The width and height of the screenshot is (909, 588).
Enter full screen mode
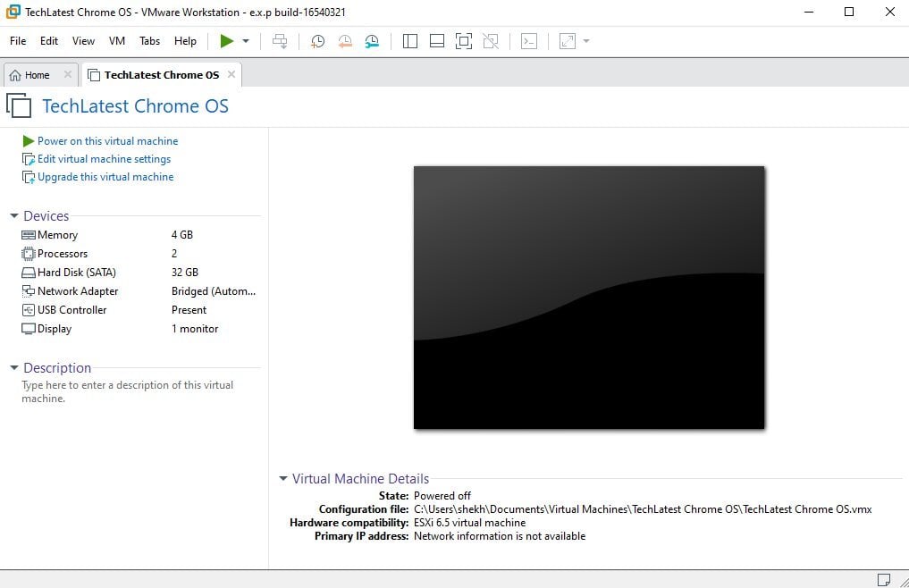(x=464, y=40)
